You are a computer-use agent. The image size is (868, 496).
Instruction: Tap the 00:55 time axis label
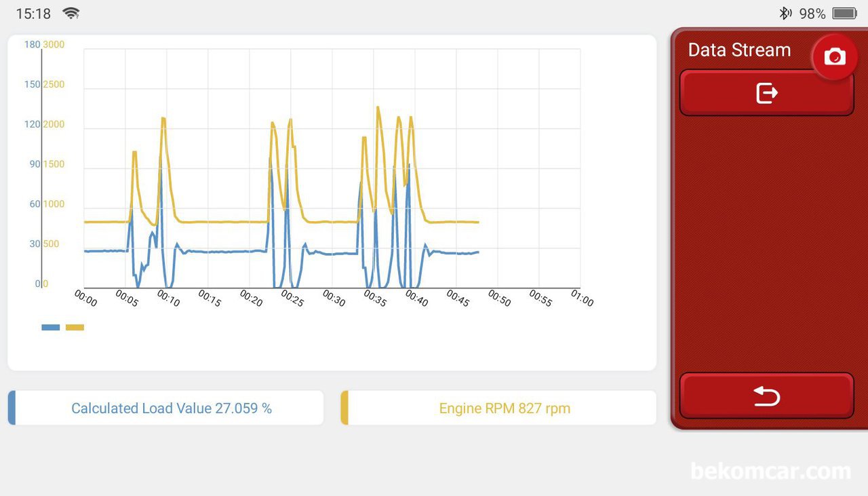tap(540, 298)
